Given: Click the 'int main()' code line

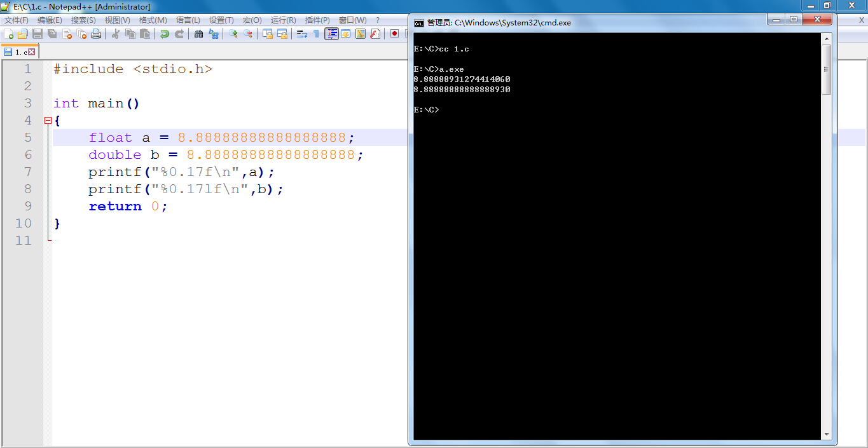Looking at the screenshot, I should tap(97, 103).
